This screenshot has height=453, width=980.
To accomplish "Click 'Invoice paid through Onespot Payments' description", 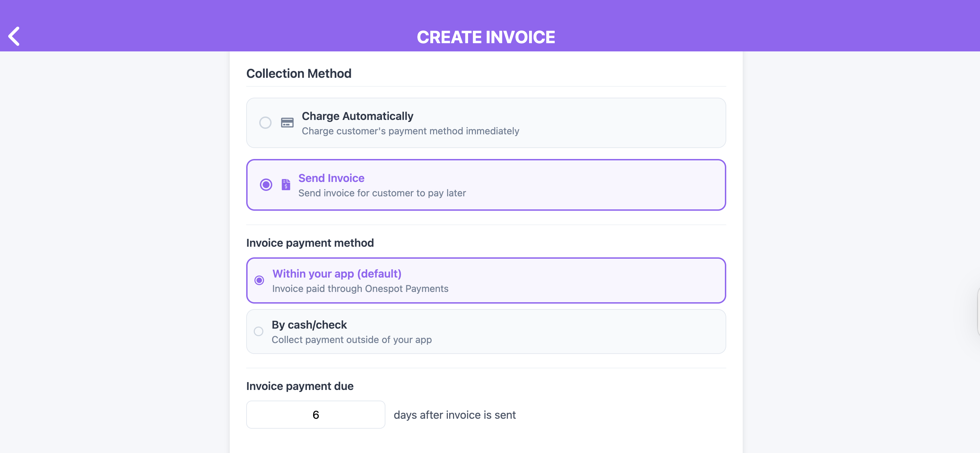I will (x=360, y=289).
